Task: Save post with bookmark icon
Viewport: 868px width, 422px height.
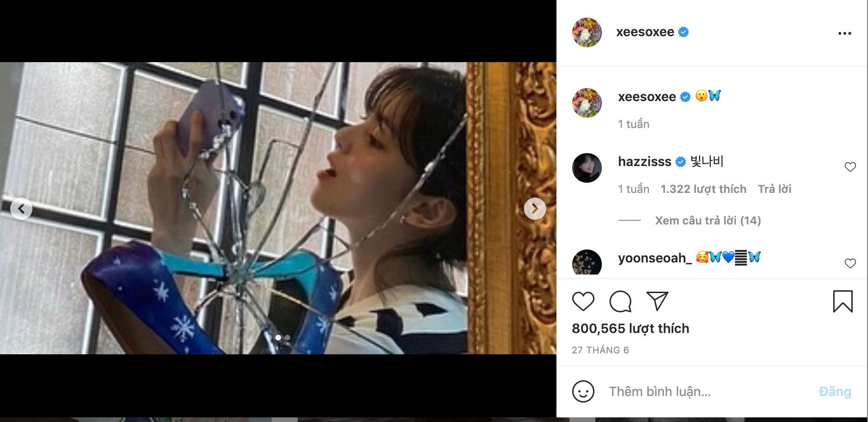Action: [x=843, y=301]
